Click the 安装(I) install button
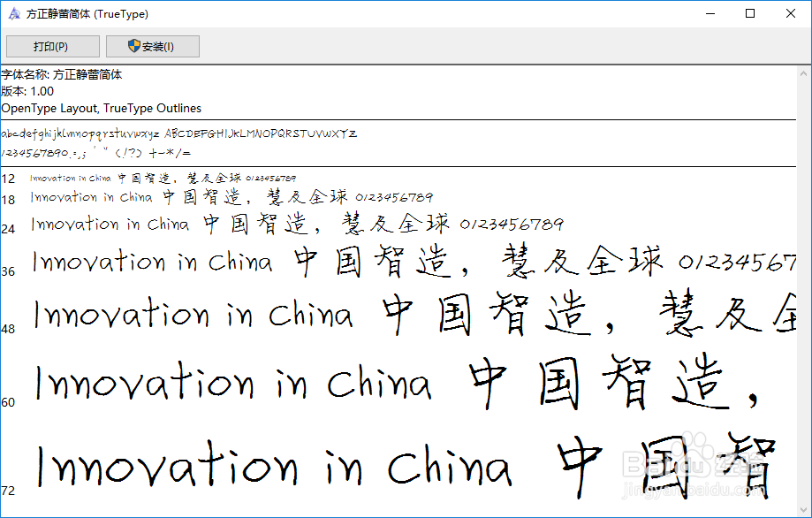 [x=153, y=47]
